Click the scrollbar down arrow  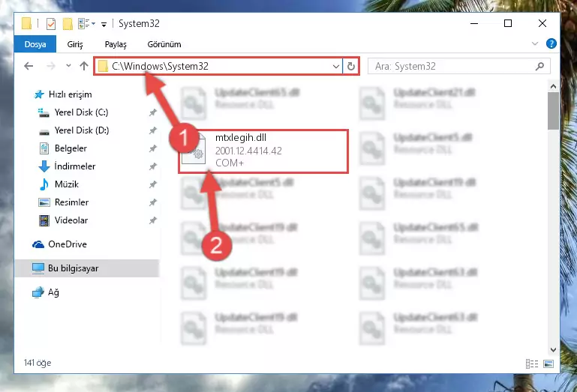(x=553, y=350)
